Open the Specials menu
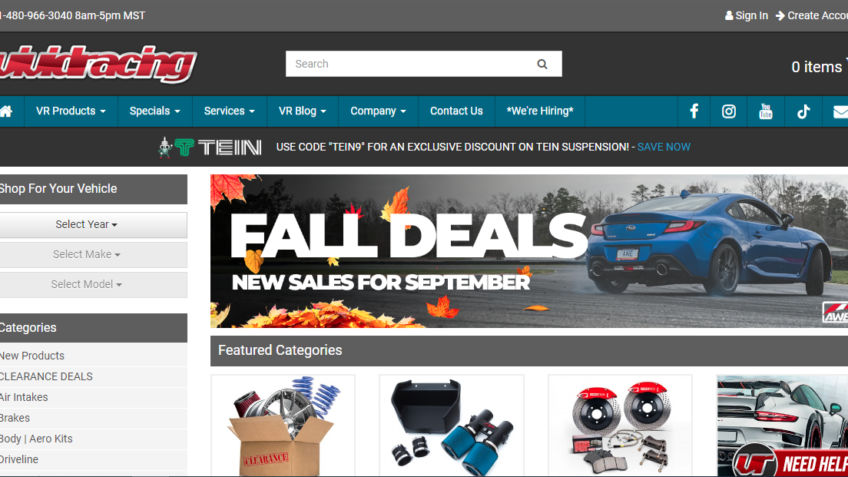 click(155, 111)
